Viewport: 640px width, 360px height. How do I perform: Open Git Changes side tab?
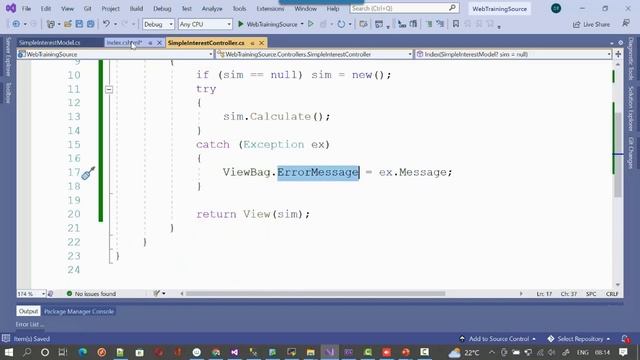pos(631,153)
